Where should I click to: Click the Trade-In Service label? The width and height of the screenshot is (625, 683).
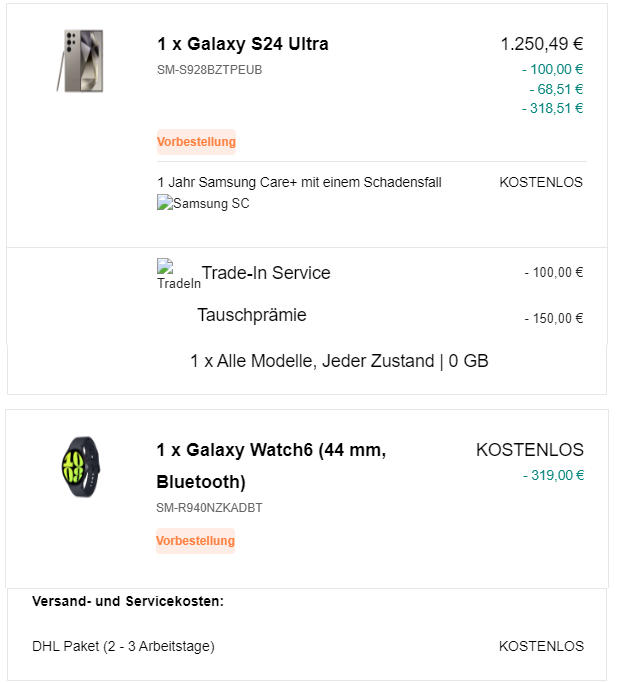[266, 273]
